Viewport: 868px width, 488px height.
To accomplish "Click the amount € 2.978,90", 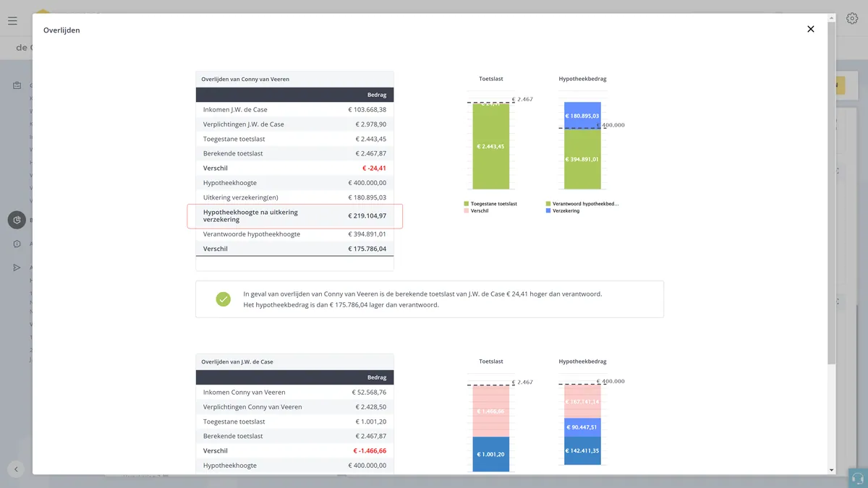I will click(x=370, y=124).
